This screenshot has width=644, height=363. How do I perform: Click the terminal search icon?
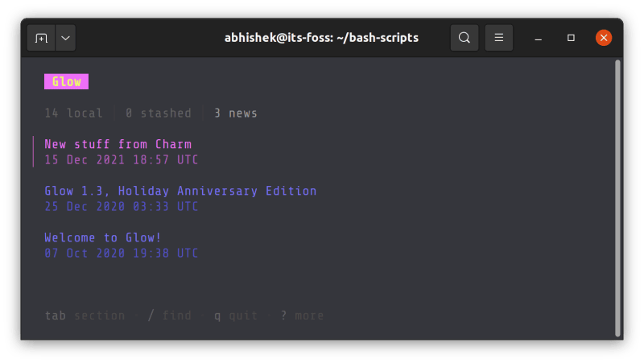[464, 38]
